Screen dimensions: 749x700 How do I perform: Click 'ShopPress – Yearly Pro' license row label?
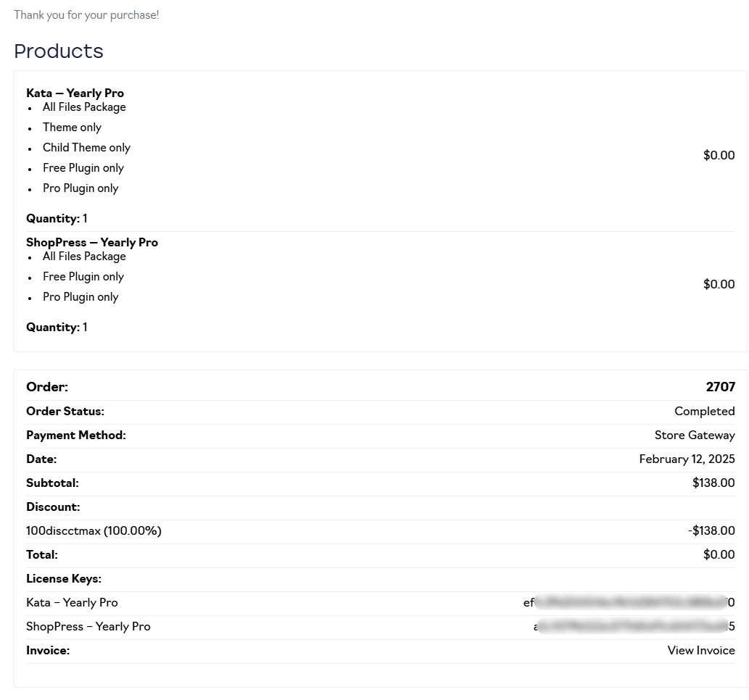(x=88, y=627)
